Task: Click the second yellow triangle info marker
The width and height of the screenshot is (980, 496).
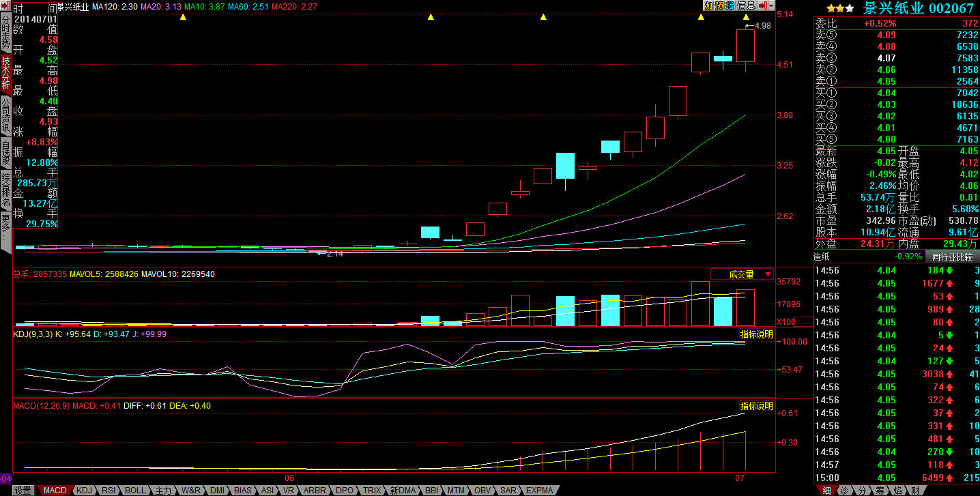Action: pos(431,17)
